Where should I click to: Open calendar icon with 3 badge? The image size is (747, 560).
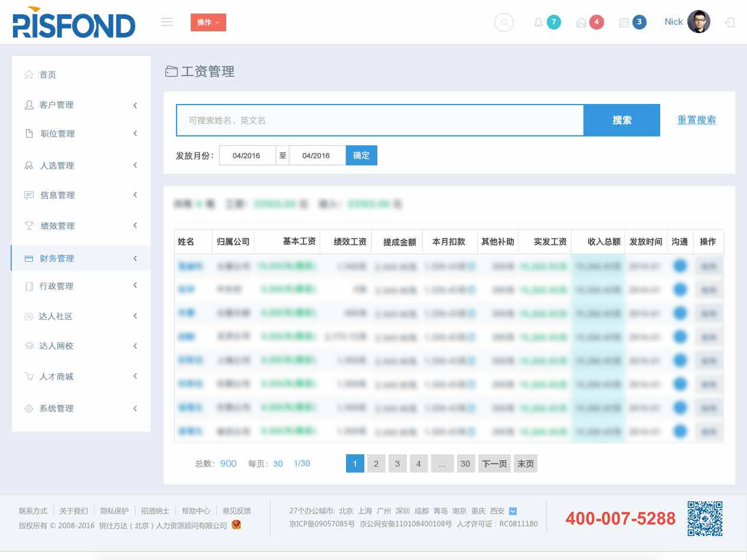pyautogui.click(x=624, y=22)
